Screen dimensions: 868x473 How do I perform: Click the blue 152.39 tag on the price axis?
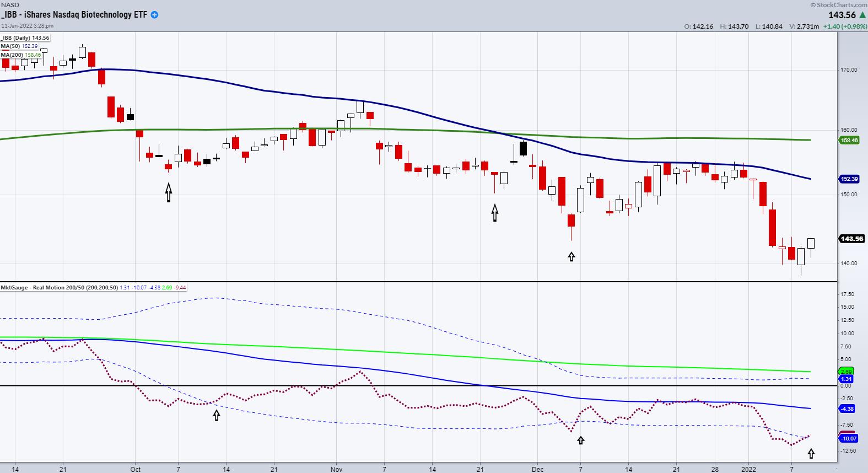pos(850,179)
